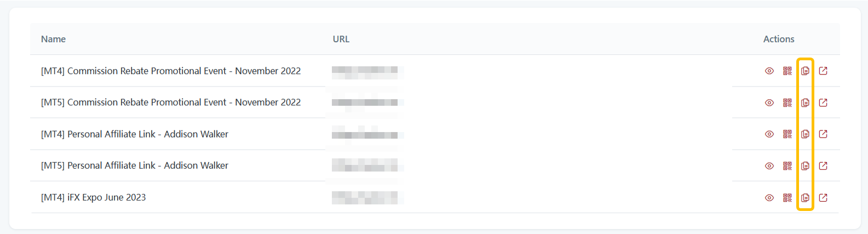
Task: Copy the iFX Expo June 2023 link
Action: click(x=805, y=198)
